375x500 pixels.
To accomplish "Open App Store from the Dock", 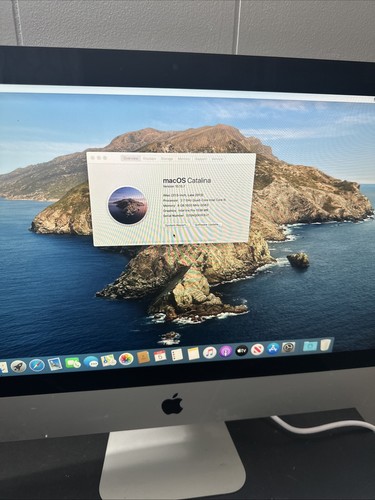I will coord(273,348).
